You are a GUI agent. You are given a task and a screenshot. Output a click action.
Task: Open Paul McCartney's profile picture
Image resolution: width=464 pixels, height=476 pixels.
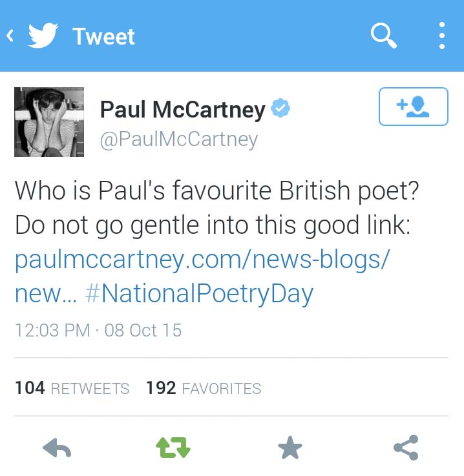(x=49, y=122)
